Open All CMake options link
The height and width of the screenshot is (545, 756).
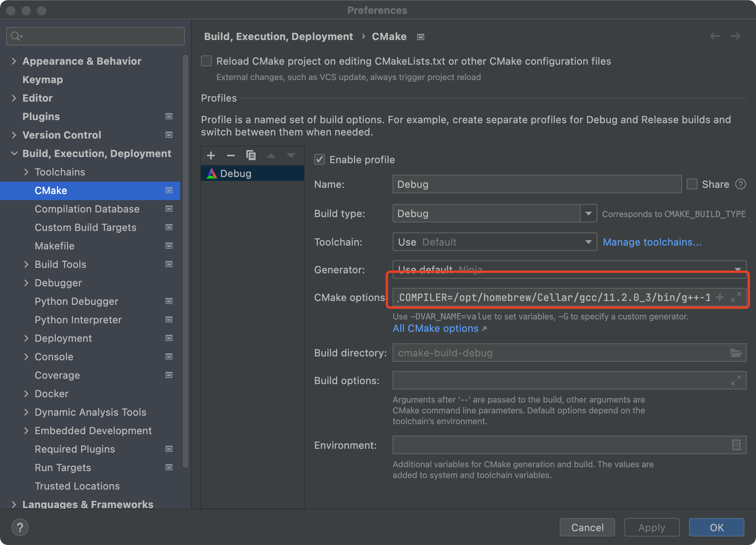[x=435, y=328]
